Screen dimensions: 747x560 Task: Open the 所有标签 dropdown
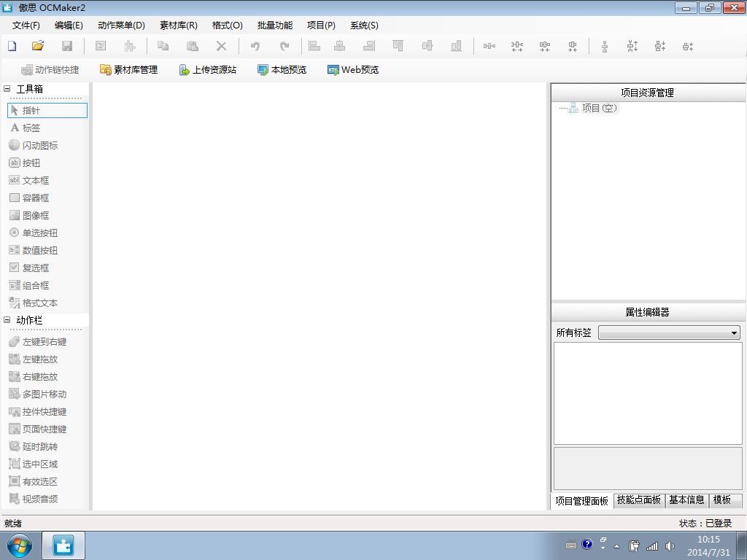[x=669, y=332]
